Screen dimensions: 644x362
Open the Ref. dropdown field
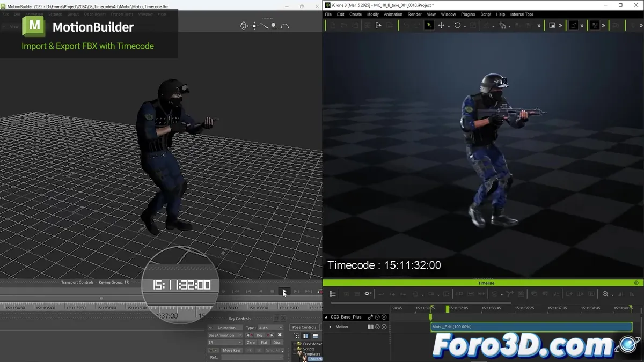point(252,357)
